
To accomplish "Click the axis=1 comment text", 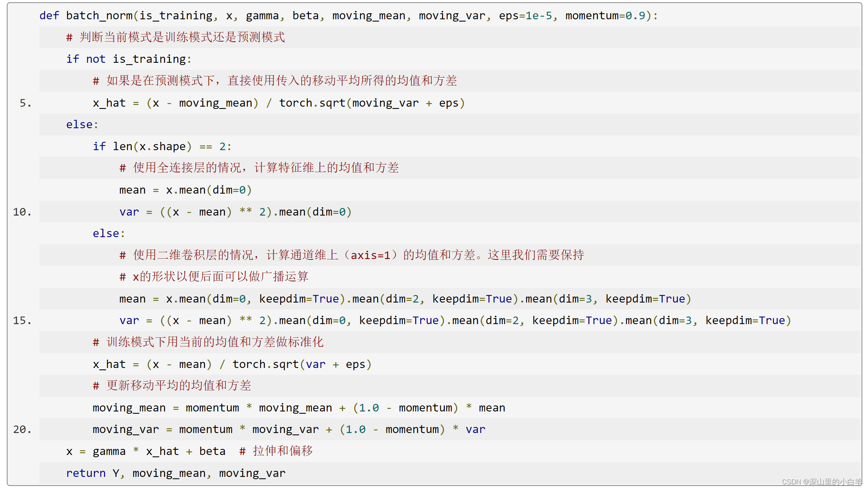I will 370,255.
